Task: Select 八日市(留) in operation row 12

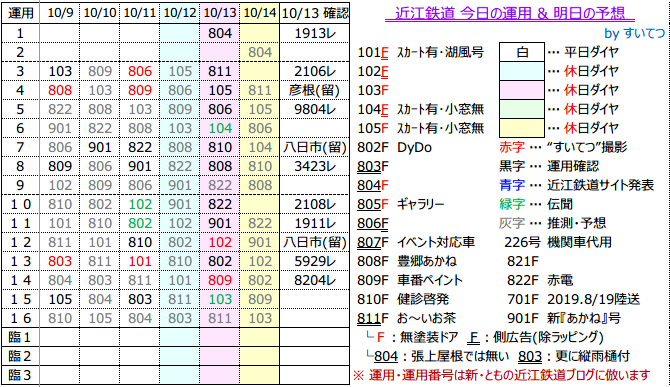Action: click(315, 242)
